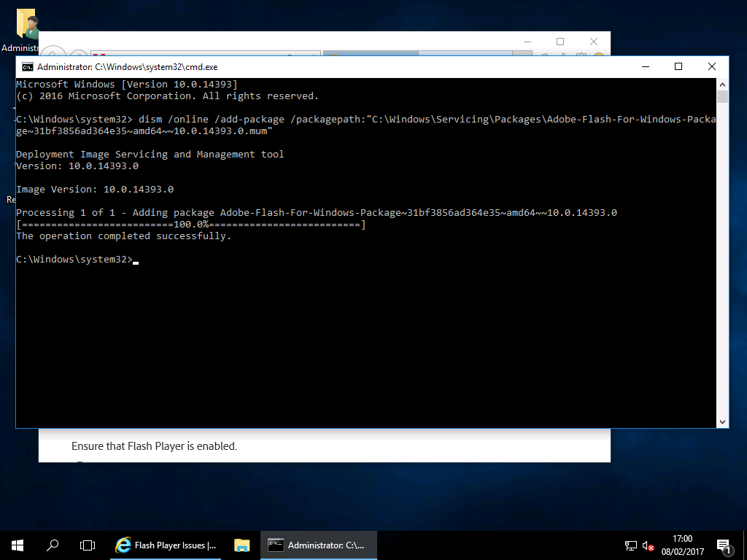Open the cmd.exe title bar system icon
The height and width of the screenshot is (560, 747).
click(28, 66)
